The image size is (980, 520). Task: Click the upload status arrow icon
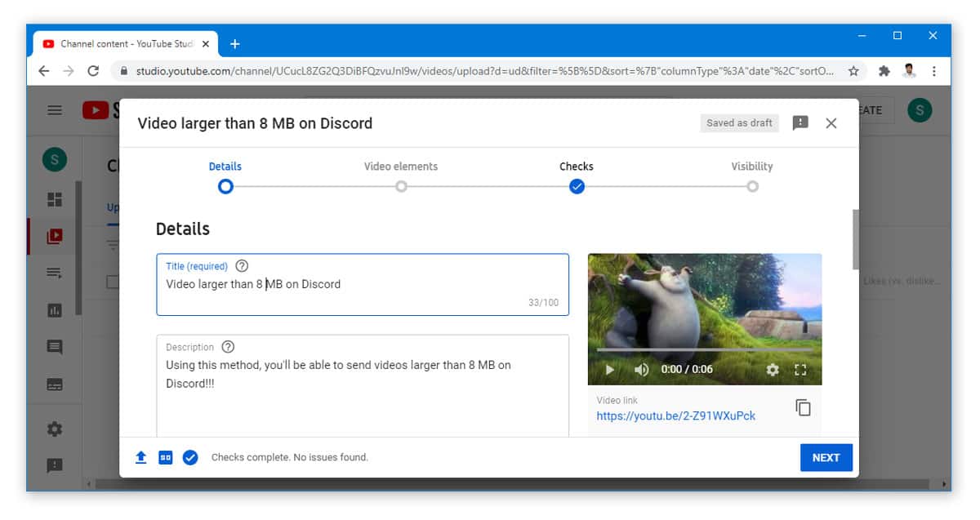(140, 458)
